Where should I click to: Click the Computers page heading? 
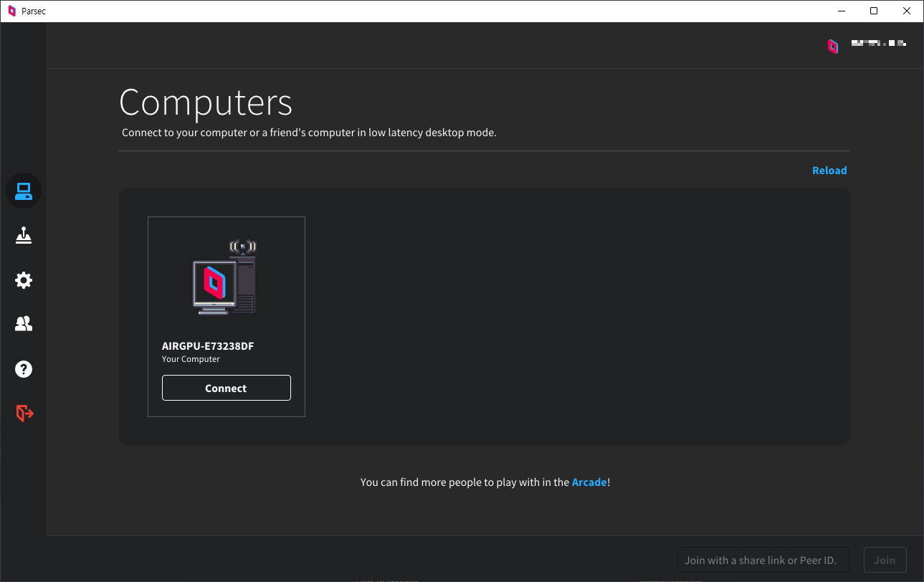click(x=206, y=102)
